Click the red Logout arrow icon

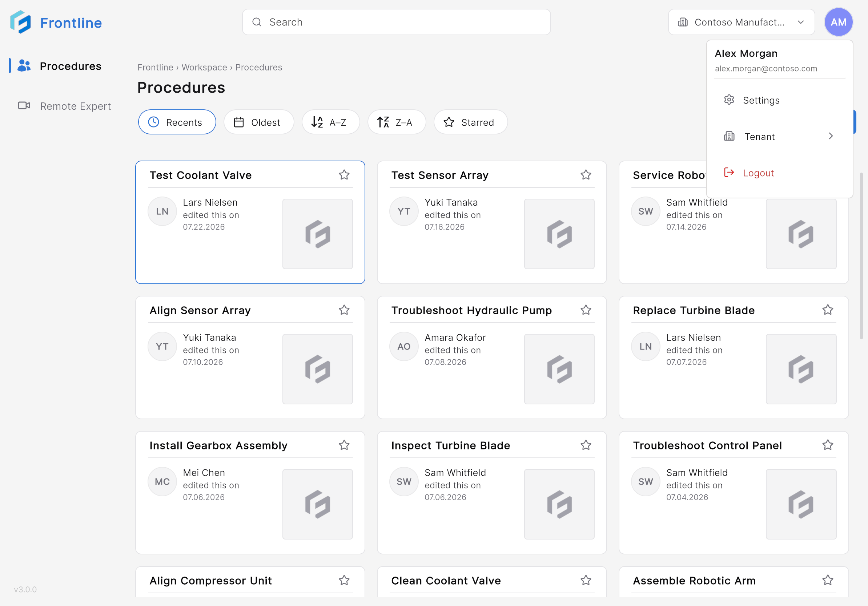pos(729,172)
